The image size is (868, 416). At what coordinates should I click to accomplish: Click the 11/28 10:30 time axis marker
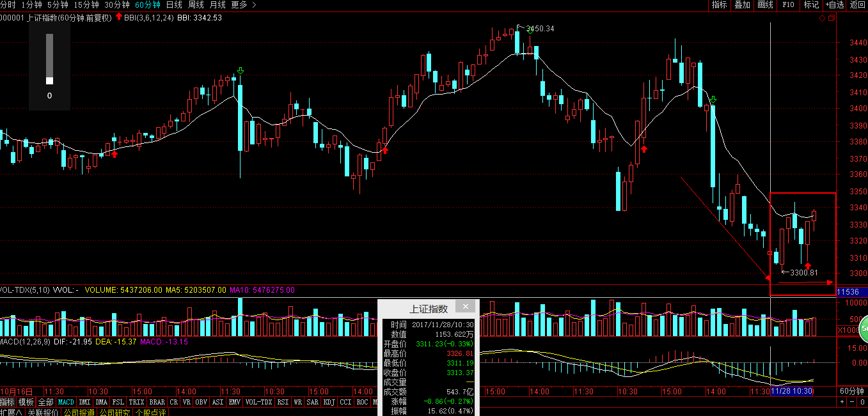click(792, 390)
